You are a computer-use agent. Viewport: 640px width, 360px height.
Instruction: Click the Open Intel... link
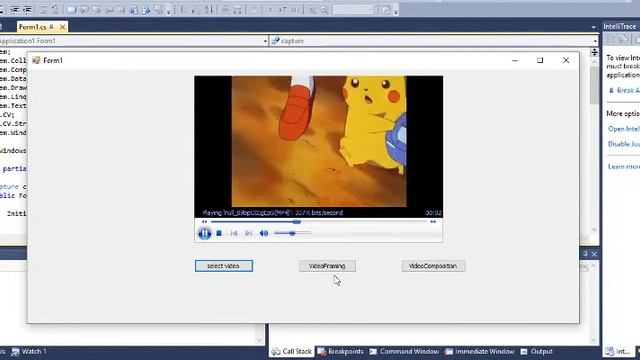(624, 129)
